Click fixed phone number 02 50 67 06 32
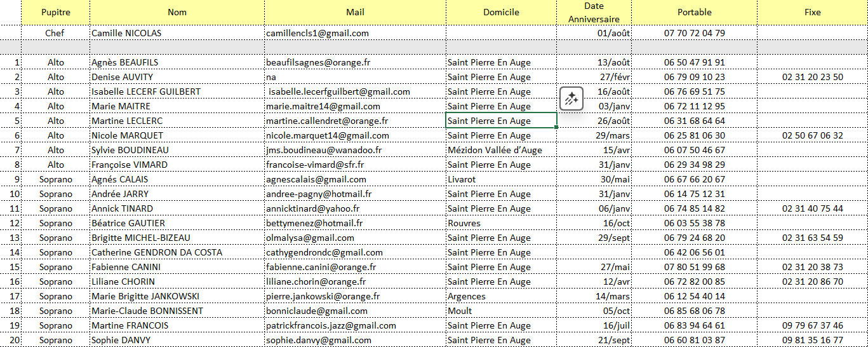The height and width of the screenshot is (347, 868). (812, 135)
